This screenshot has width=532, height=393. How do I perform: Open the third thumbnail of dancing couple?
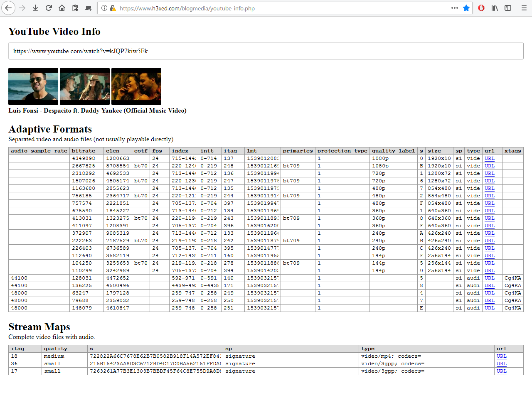point(136,86)
